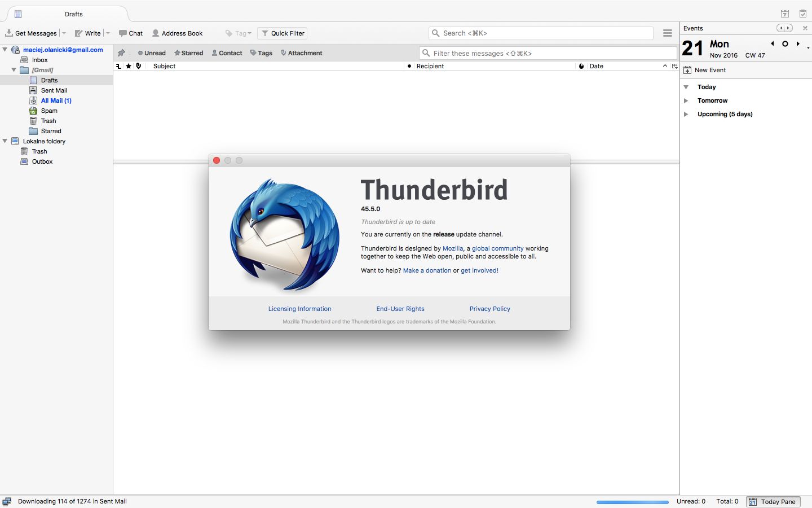Image resolution: width=812 pixels, height=508 pixels.
Task: Toggle the Quick Filter bar
Action: [283, 33]
